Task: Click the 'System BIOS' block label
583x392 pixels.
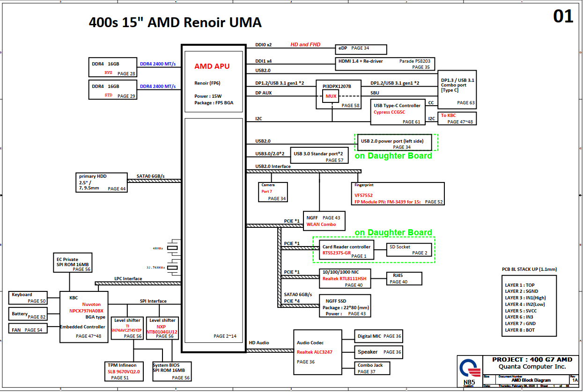Action: pyautogui.click(x=166, y=365)
